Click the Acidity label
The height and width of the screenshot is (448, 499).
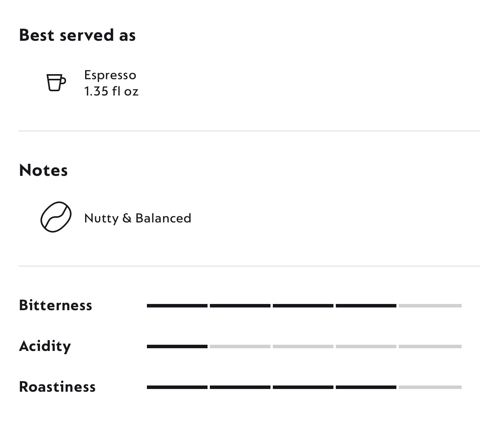click(45, 346)
